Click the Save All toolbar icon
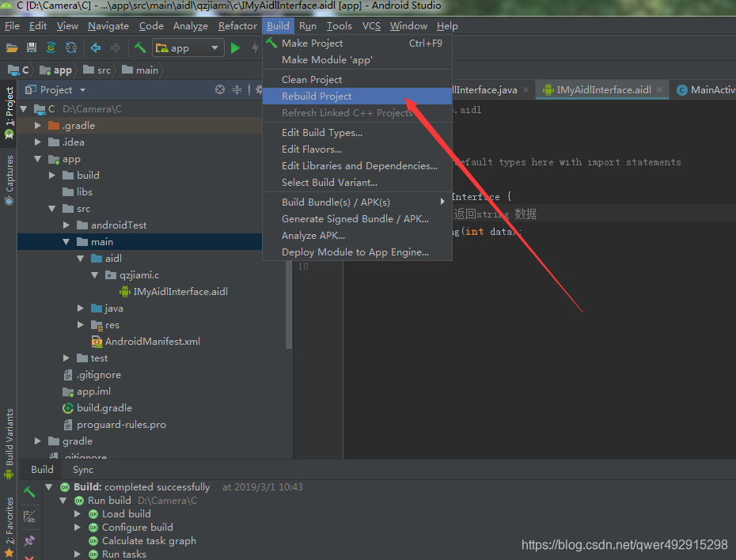 [32, 47]
